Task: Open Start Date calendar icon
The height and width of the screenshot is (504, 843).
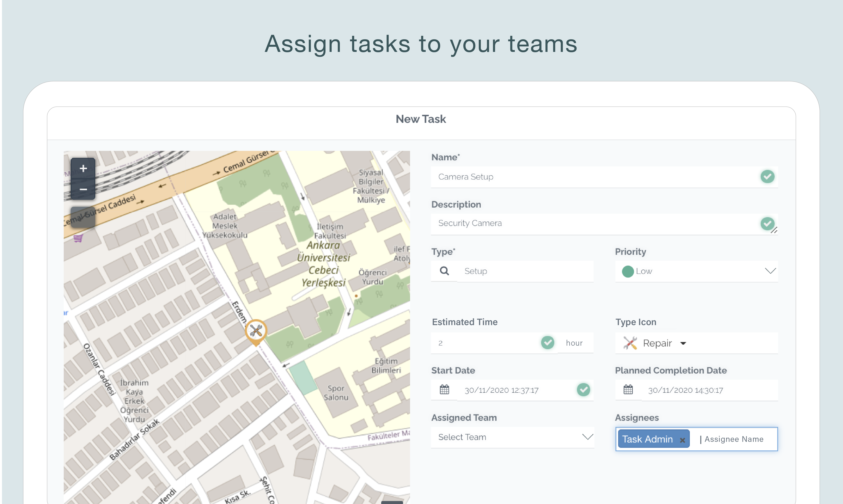Action: (x=444, y=390)
